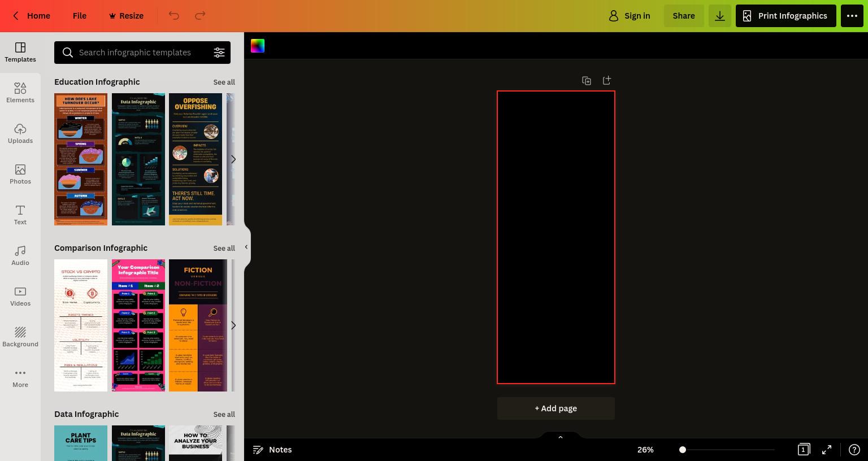Click the magnifier search icon
Screen dimensions: 868x461
pyautogui.click(x=68, y=53)
